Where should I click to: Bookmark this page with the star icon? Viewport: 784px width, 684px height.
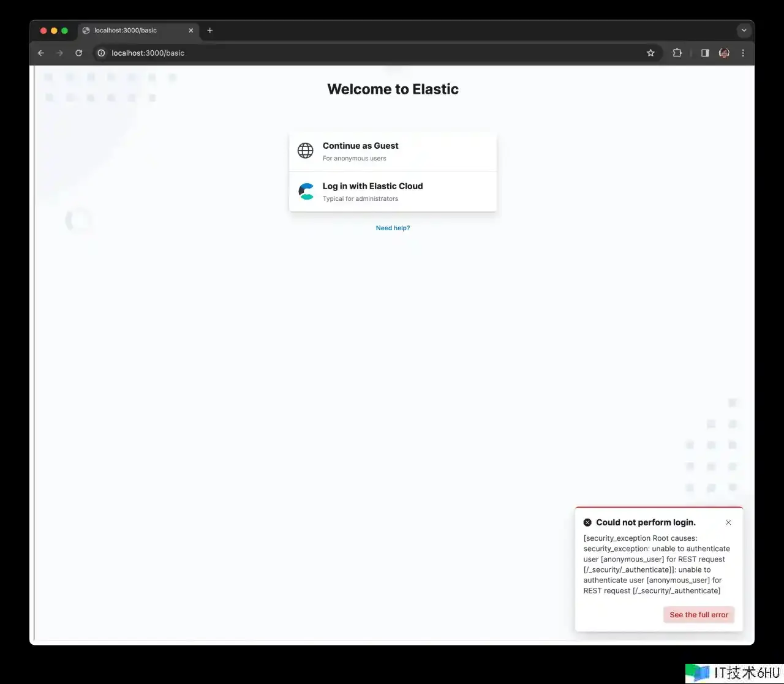tap(650, 53)
